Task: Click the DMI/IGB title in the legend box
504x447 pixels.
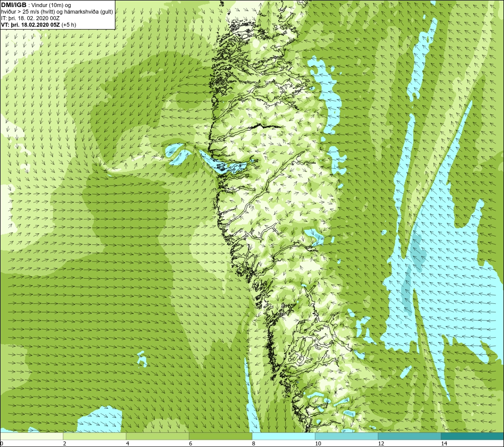Action: click(14, 5)
